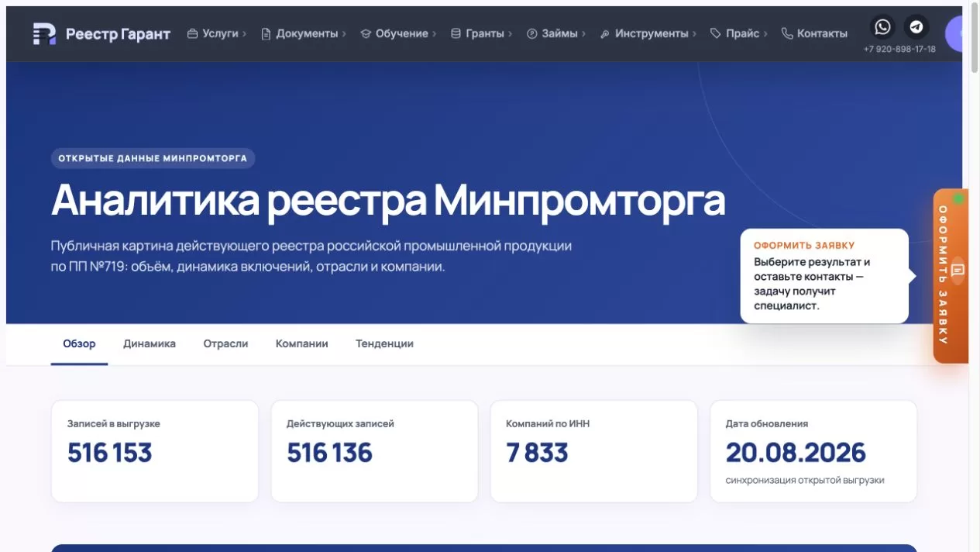Viewport: 980px width, 552px height.
Task: Click the coin icon beside Займы
Action: pyautogui.click(x=532, y=34)
